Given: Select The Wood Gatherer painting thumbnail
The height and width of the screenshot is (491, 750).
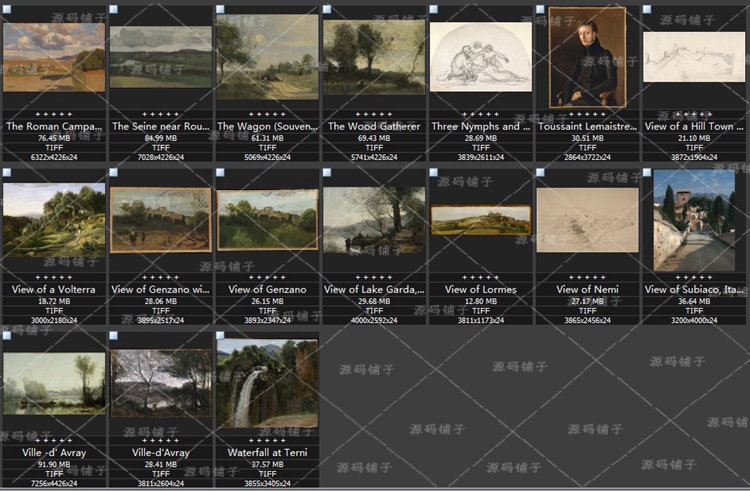Looking at the screenshot, I should 374,57.
